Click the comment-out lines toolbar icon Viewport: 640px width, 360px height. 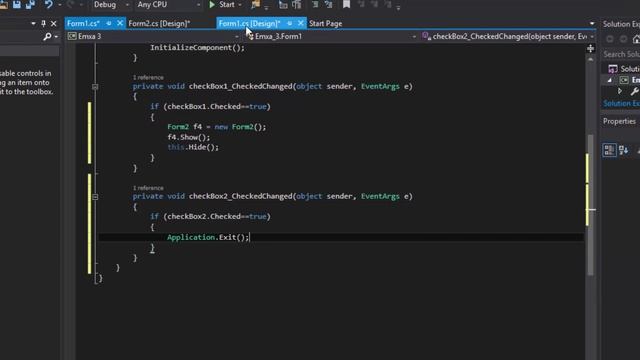coord(315,5)
